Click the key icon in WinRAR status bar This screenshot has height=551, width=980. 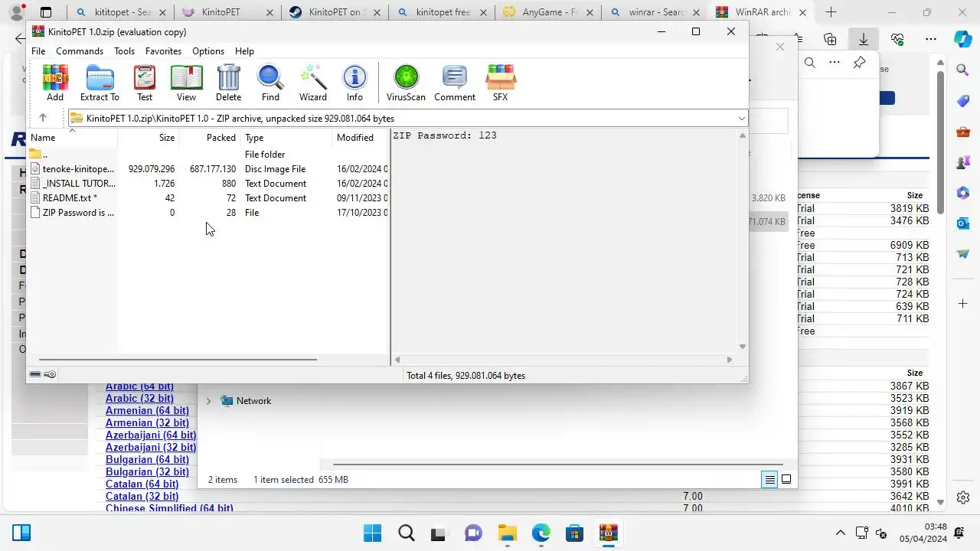[50, 374]
